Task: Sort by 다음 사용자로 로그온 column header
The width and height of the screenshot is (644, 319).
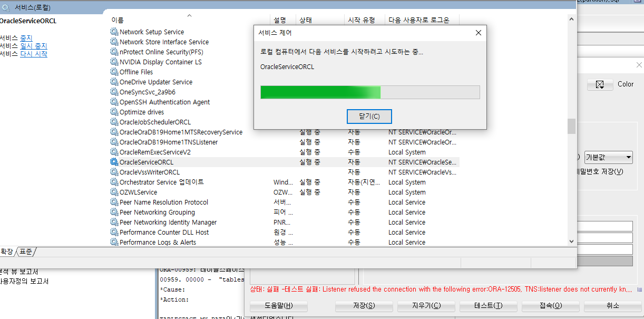Action: [x=422, y=20]
